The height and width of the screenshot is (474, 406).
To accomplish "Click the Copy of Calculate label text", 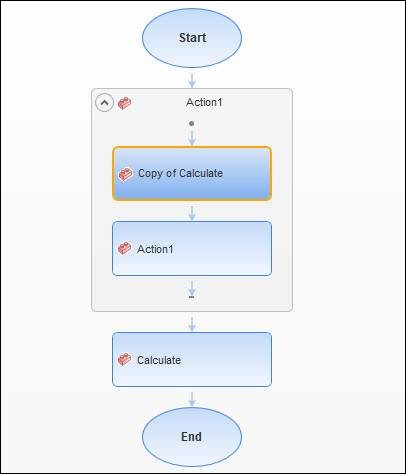I will point(180,173).
